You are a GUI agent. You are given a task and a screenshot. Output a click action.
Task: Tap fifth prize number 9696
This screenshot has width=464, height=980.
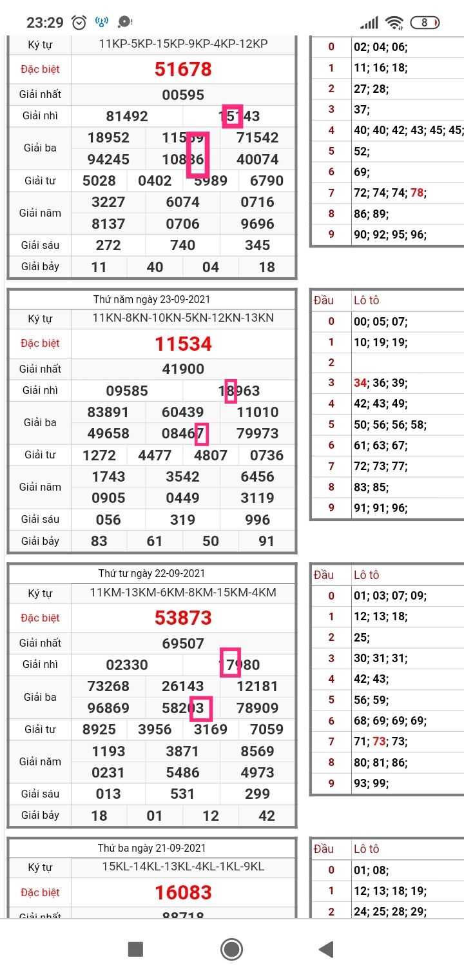click(x=258, y=224)
